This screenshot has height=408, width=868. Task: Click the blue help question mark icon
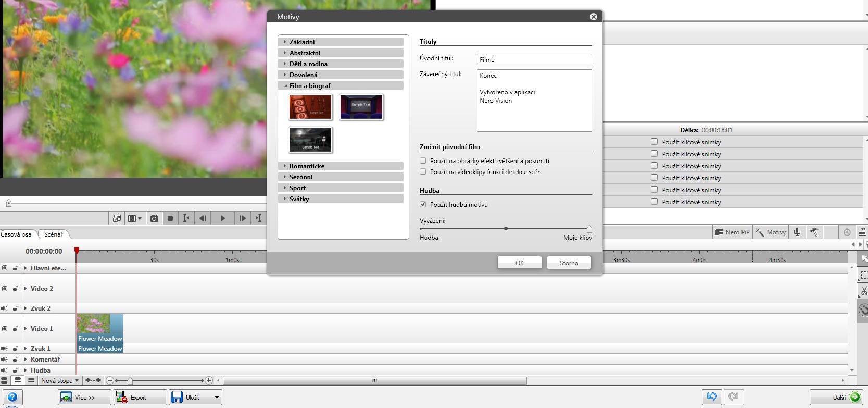tap(12, 397)
